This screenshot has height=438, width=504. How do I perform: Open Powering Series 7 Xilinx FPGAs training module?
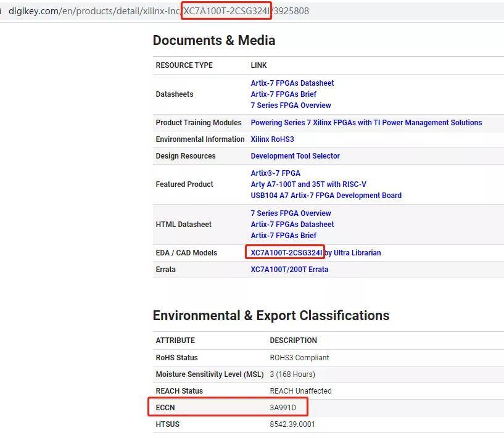pos(366,123)
